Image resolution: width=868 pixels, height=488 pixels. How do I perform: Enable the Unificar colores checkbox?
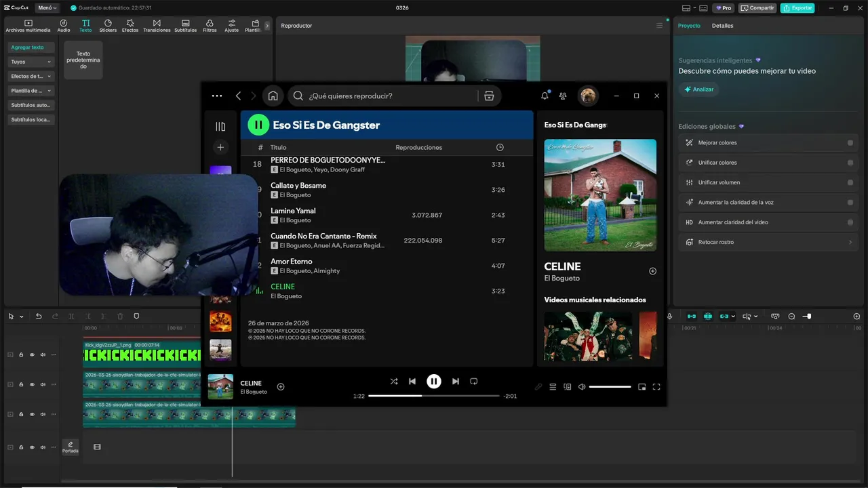click(850, 163)
